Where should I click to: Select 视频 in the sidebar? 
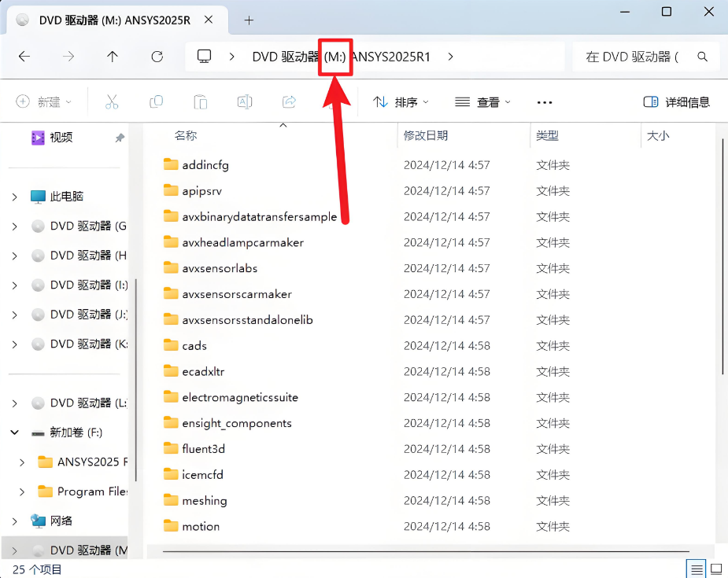[x=61, y=138]
